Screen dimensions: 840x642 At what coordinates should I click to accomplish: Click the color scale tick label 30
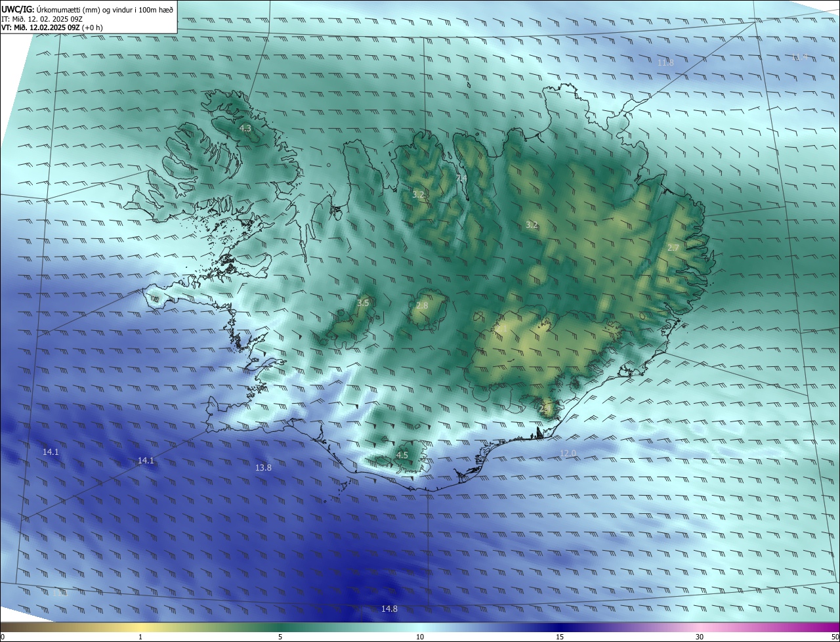click(x=700, y=637)
